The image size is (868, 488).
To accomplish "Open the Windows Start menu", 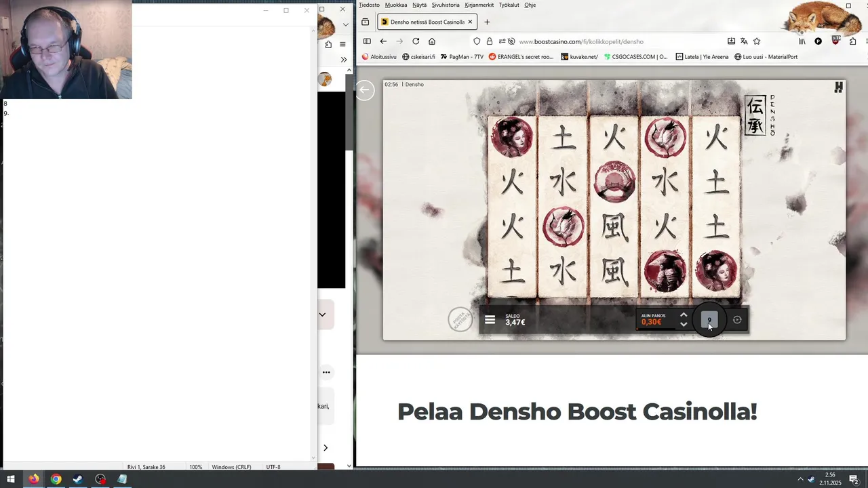I will [x=11, y=479].
